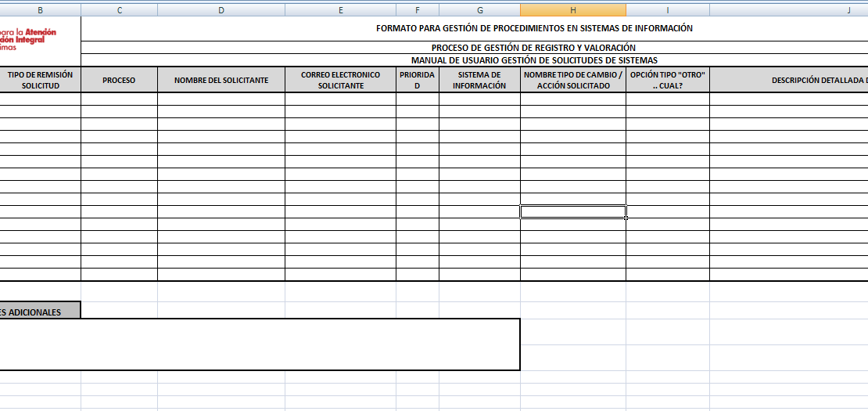Image resolution: width=868 pixels, height=411 pixels.
Task: Select column J header
Action: (x=788, y=10)
